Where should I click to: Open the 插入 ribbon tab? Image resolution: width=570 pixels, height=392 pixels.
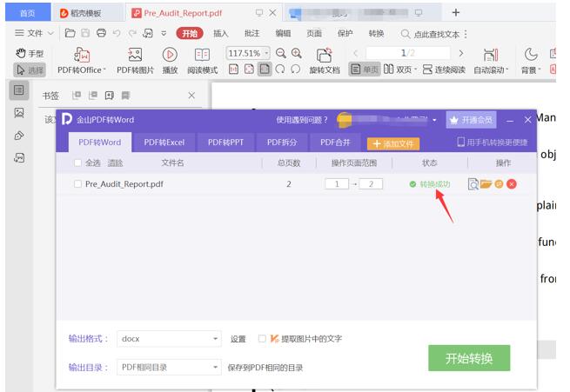(221, 33)
